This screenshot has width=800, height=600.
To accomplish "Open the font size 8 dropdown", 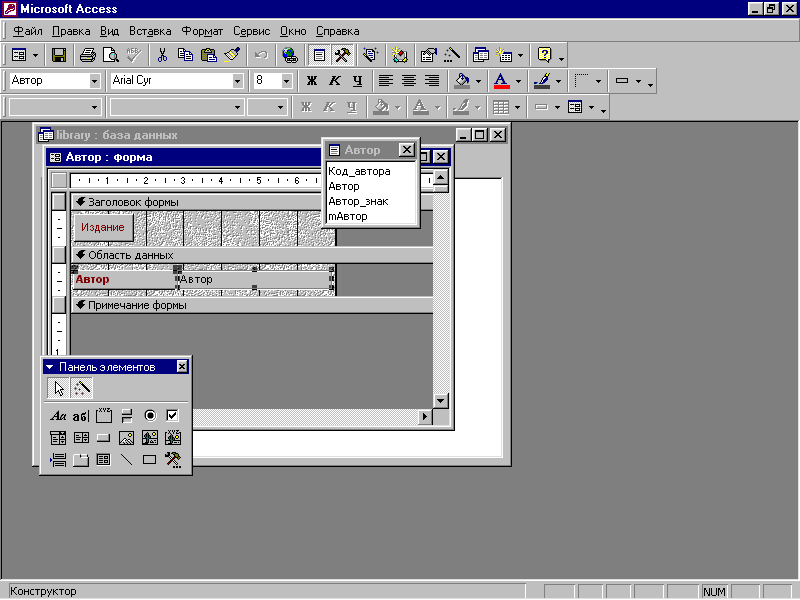I will coord(286,81).
